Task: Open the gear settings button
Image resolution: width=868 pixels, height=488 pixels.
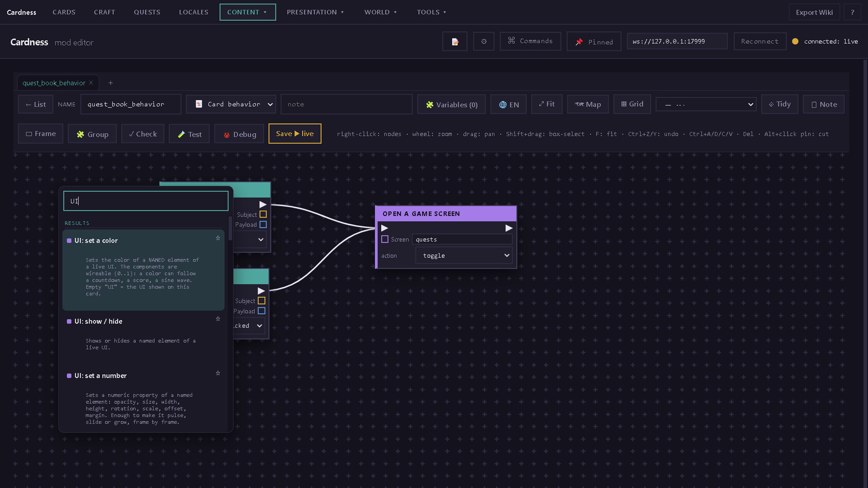Action: pyautogui.click(x=484, y=41)
